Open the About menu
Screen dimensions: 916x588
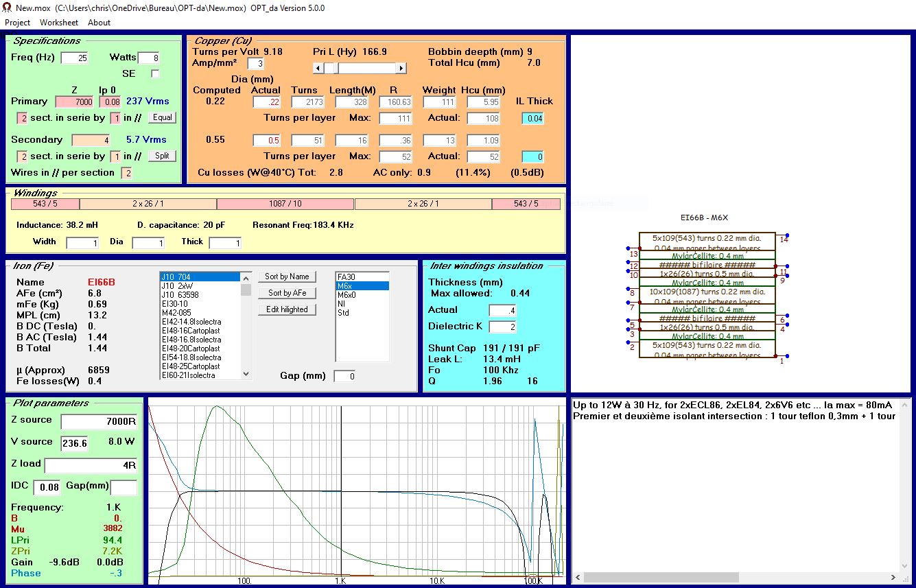point(99,23)
